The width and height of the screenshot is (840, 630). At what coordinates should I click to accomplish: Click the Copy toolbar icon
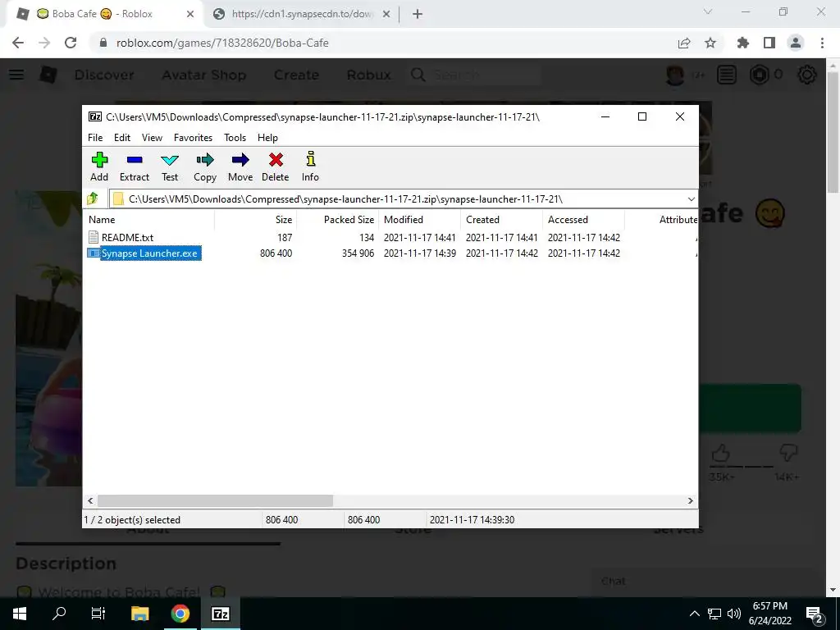(x=204, y=160)
